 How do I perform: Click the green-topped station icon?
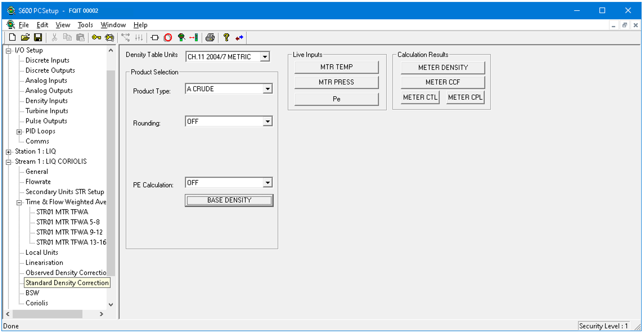click(x=181, y=38)
